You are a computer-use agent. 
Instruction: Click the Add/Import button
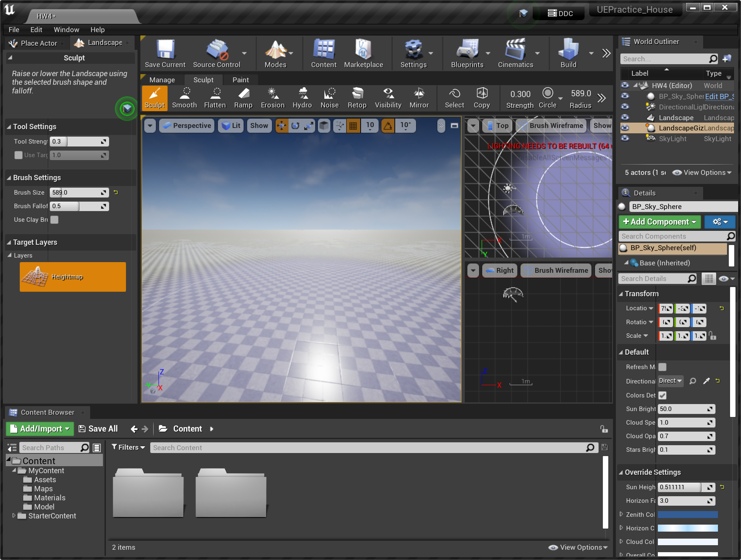(x=40, y=429)
